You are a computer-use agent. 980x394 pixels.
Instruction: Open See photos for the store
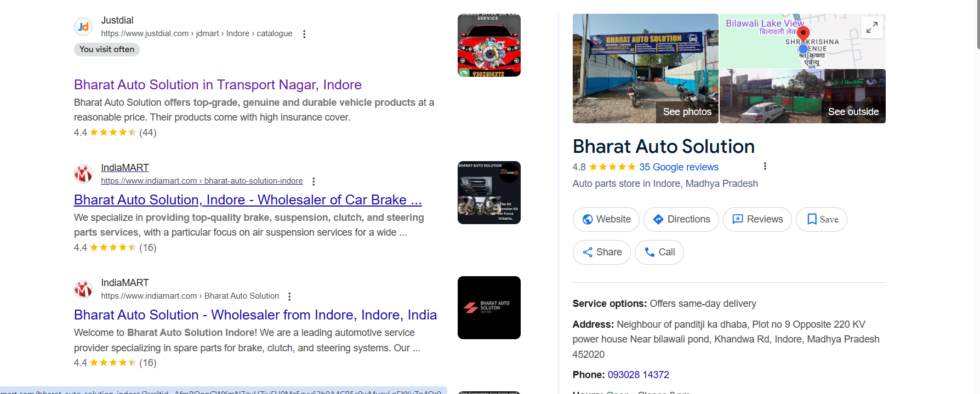coord(646,68)
